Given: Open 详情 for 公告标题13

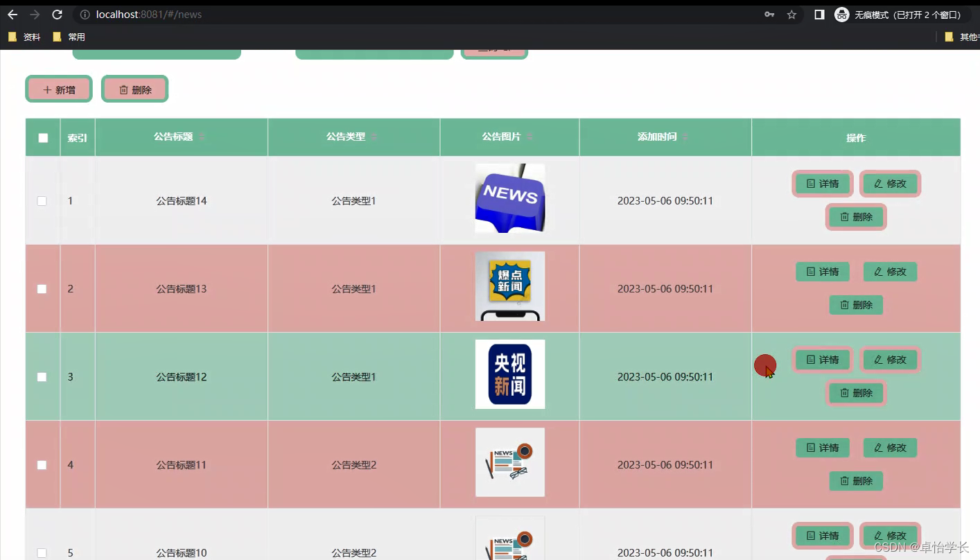Looking at the screenshot, I should point(823,272).
